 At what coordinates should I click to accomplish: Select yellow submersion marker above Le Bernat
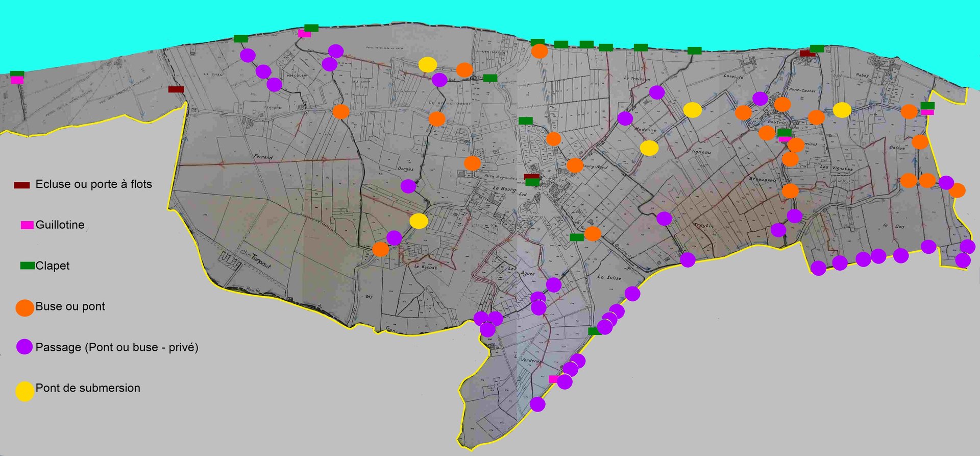point(419,221)
